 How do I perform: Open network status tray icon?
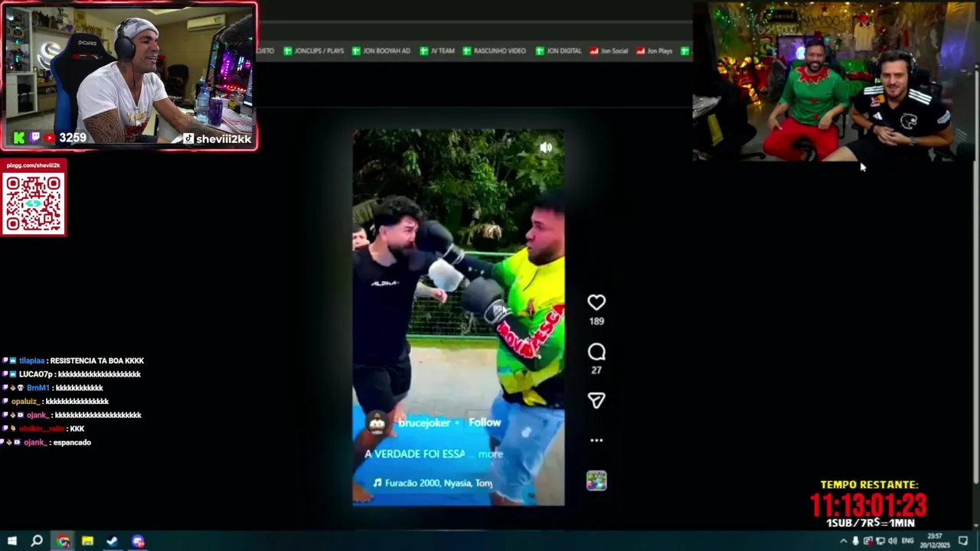click(x=880, y=541)
